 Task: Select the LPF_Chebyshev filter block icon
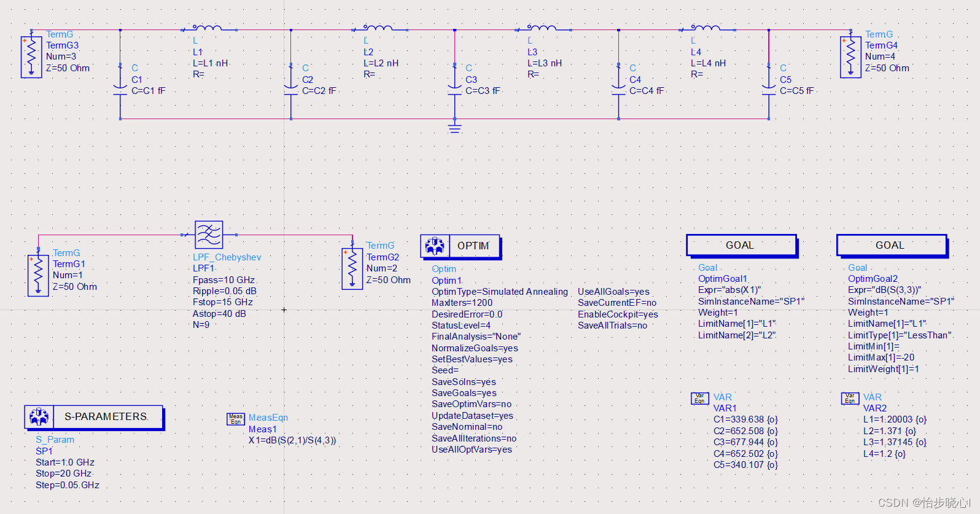tap(209, 235)
